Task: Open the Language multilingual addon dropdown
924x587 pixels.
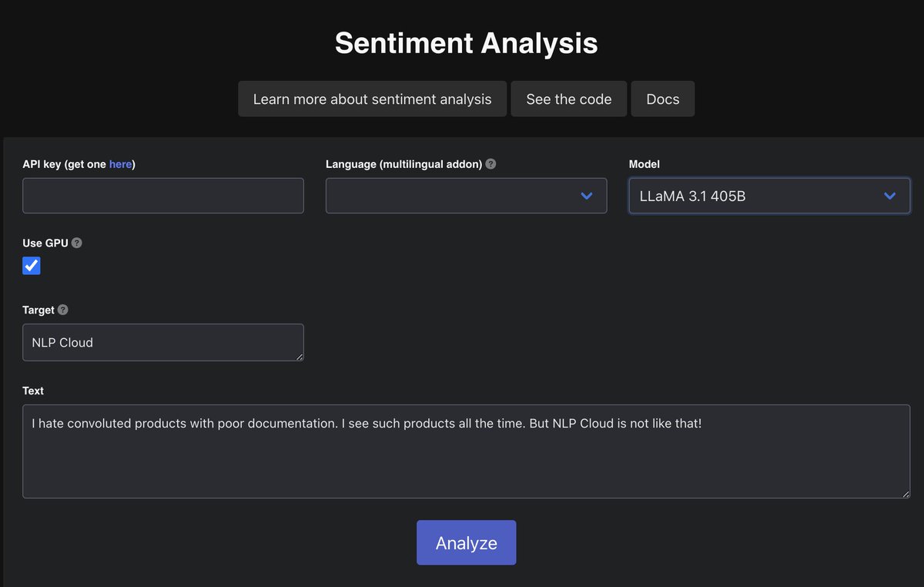Action: click(467, 196)
